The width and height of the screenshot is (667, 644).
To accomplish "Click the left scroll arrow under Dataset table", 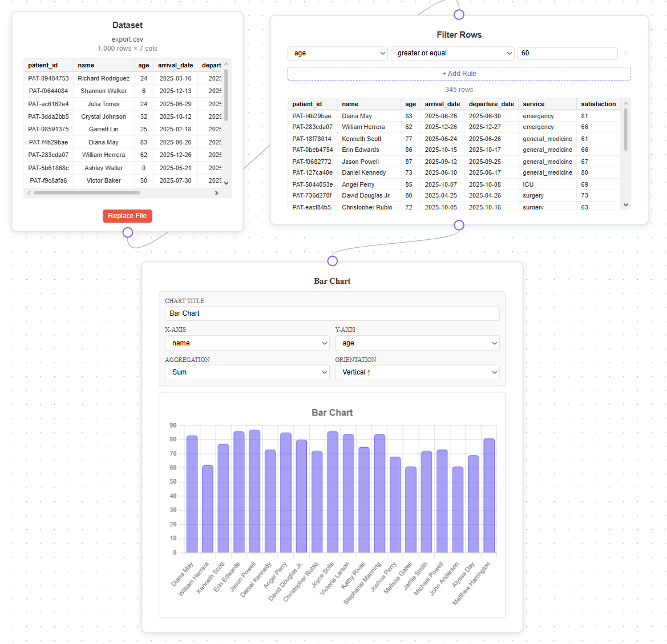I will (x=29, y=193).
